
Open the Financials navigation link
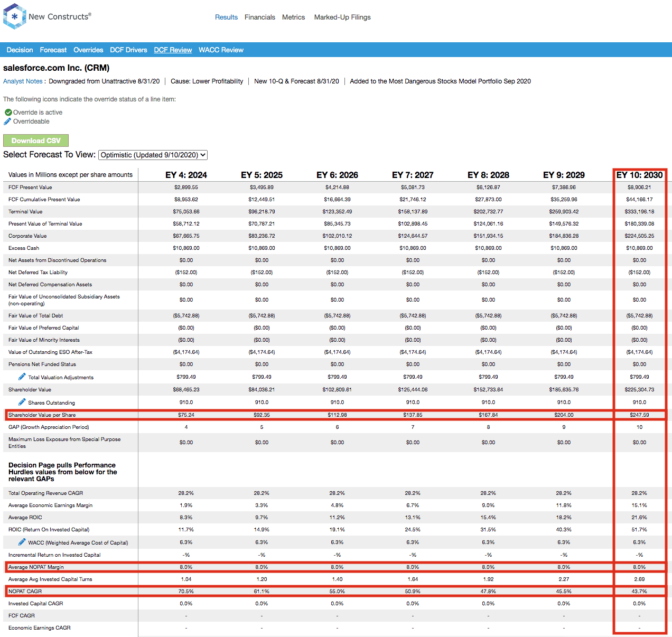click(x=260, y=17)
